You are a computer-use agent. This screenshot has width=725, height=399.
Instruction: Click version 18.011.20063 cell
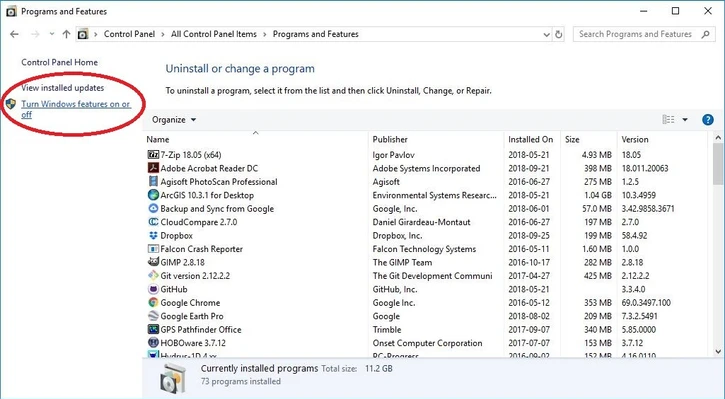tap(645, 168)
